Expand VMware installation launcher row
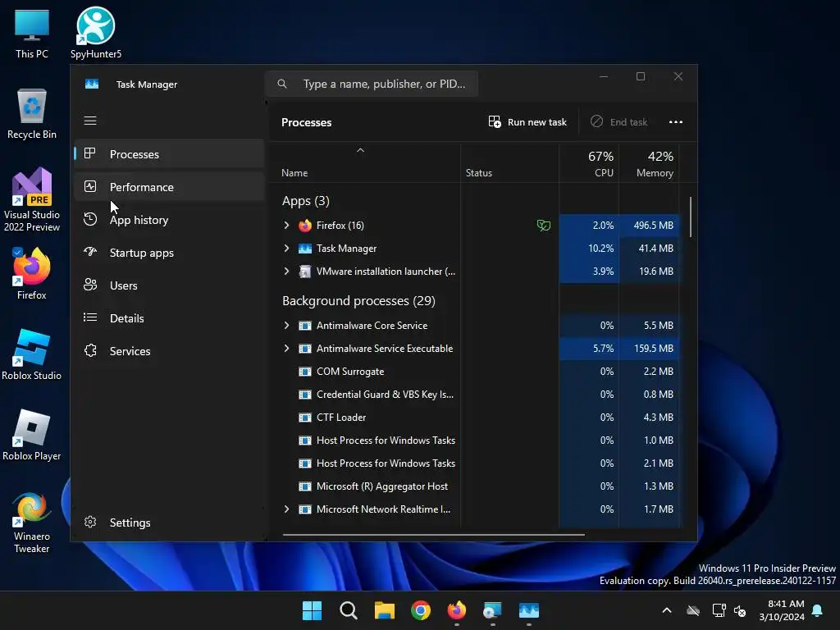 (286, 271)
